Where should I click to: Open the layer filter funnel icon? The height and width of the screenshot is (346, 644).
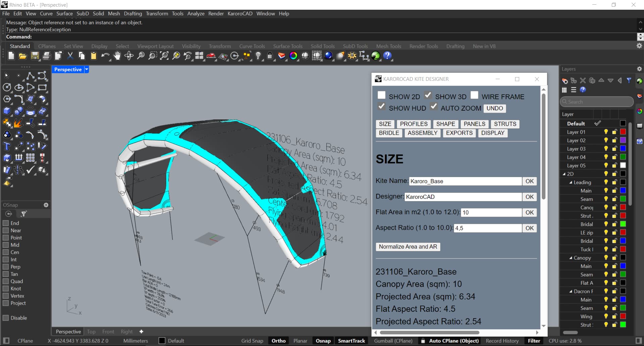(x=629, y=80)
